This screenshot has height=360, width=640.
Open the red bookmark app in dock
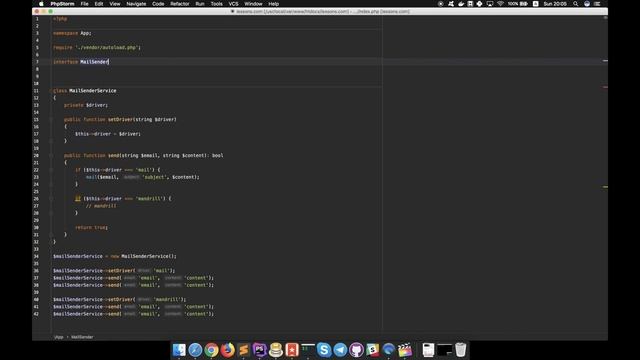(x=292, y=350)
